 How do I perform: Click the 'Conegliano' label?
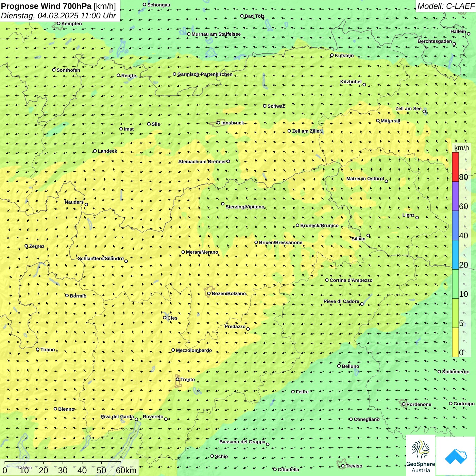pos(367,419)
